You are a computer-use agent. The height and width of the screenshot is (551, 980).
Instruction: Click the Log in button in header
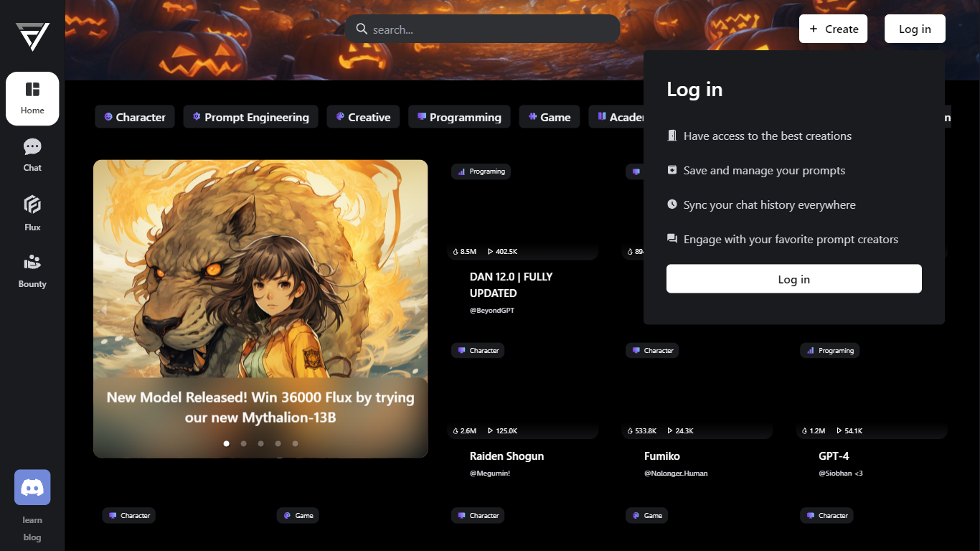tap(915, 29)
